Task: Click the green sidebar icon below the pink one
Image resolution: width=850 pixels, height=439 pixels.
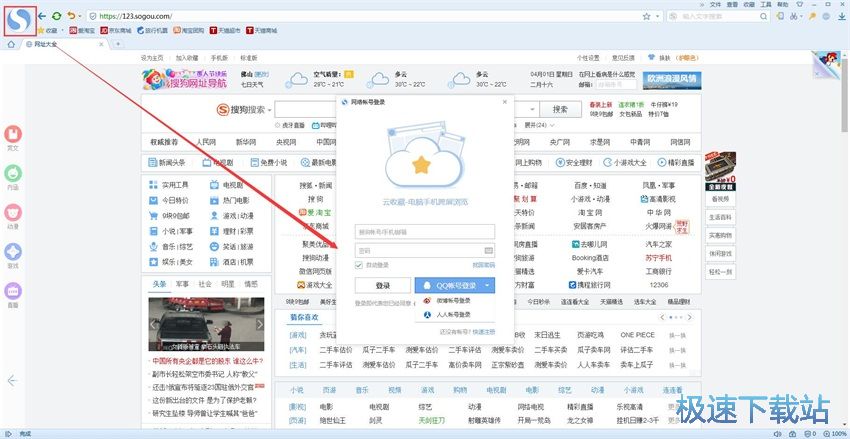Action: (x=13, y=173)
